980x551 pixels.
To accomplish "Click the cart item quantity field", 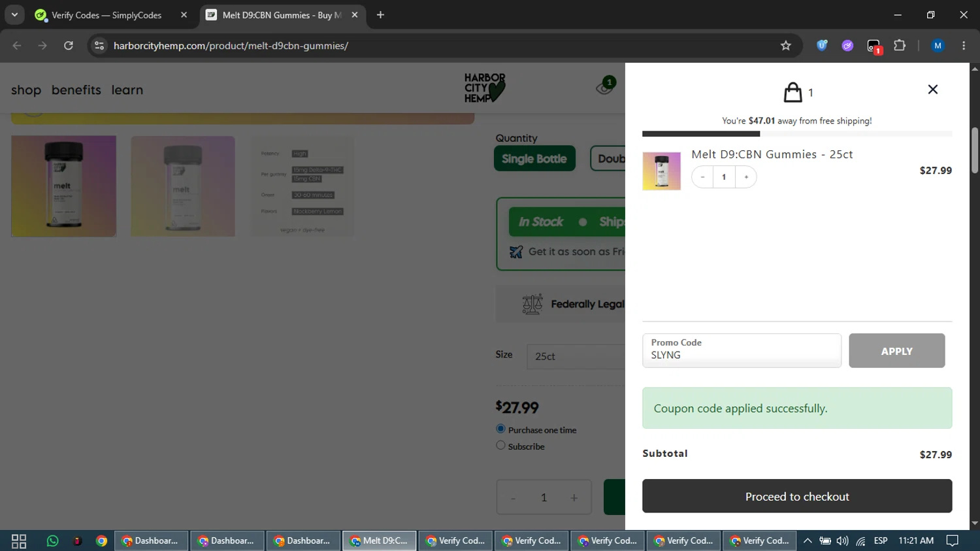I will [724, 177].
